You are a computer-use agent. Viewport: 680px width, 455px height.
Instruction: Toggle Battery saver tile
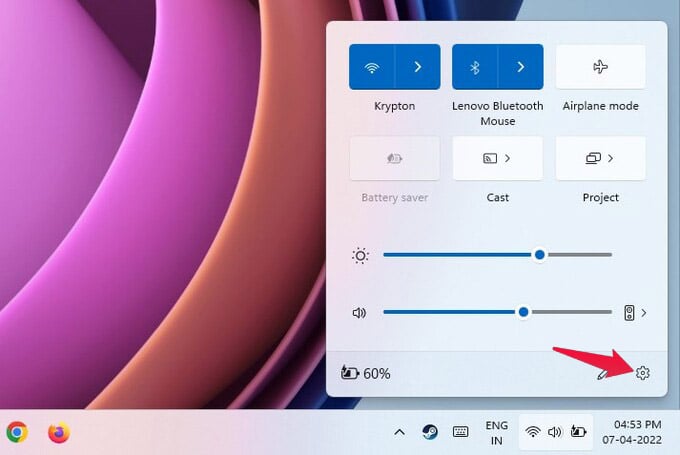click(x=395, y=158)
